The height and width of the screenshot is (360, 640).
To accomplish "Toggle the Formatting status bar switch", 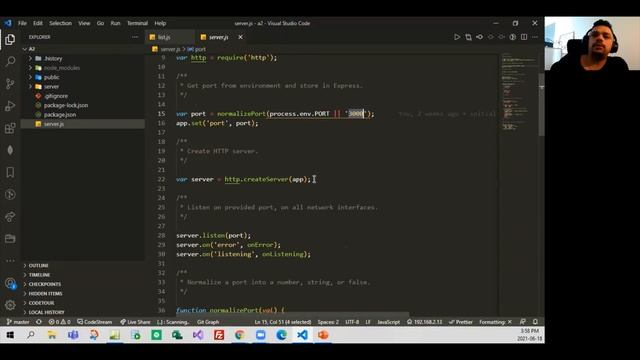I will tap(495, 322).
